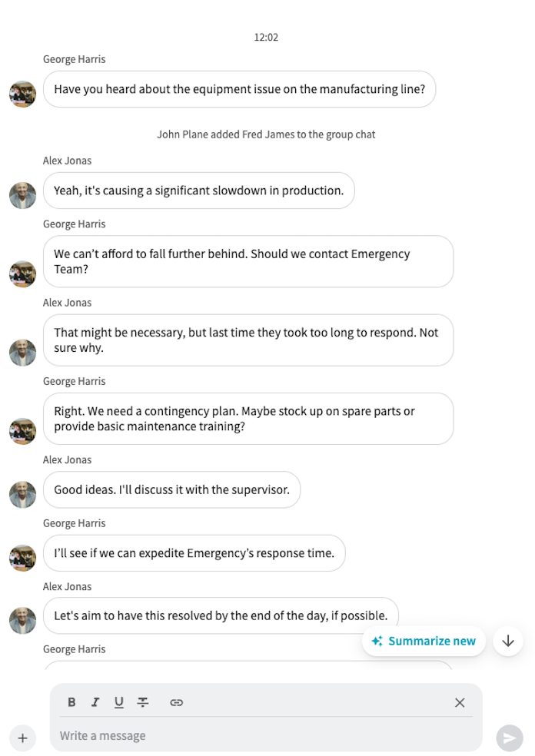Click the Summarize new button

point(424,641)
